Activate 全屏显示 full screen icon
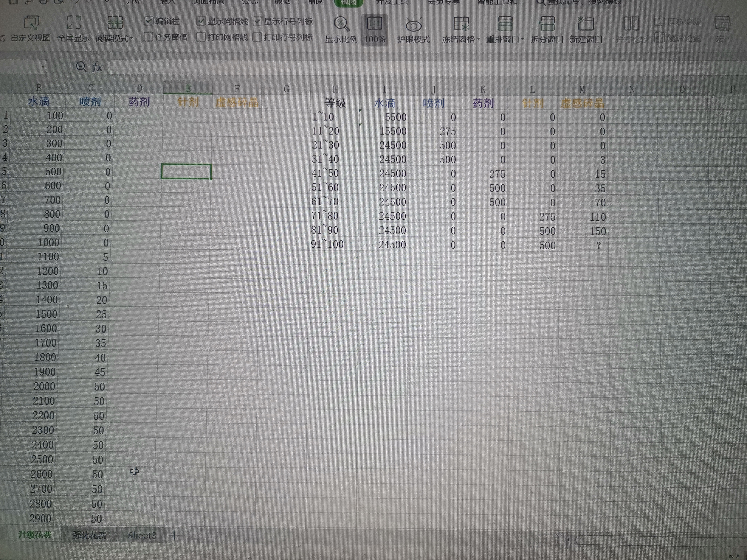 click(x=74, y=23)
